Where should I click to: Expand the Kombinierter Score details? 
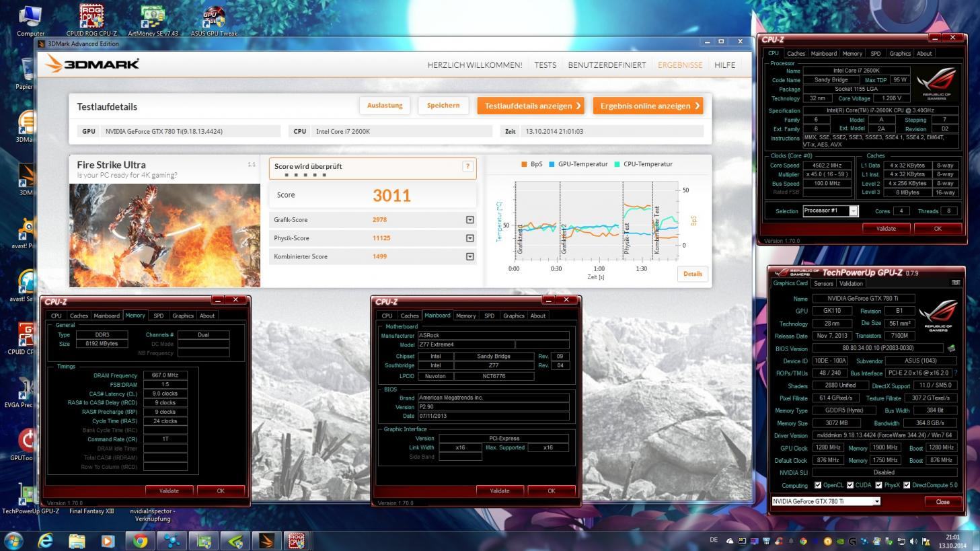(x=469, y=256)
